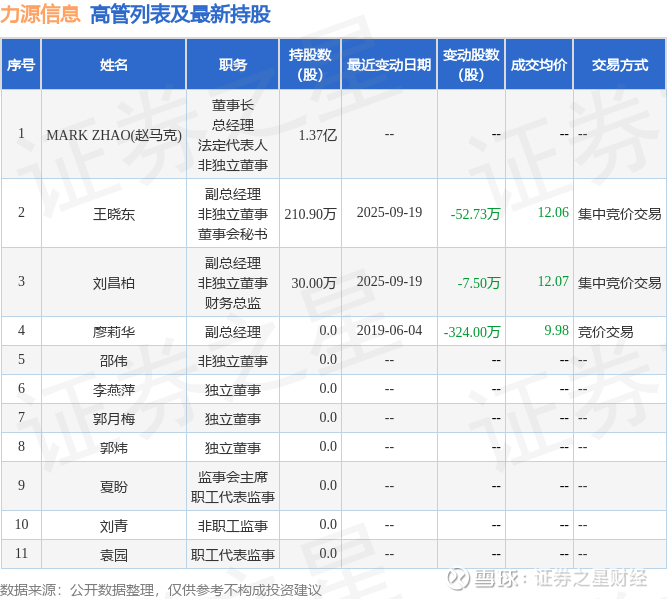Image resolution: width=667 pixels, height=599 pixels.
Task: Click the 交易方式 column header
Action: tap(620, 65)
